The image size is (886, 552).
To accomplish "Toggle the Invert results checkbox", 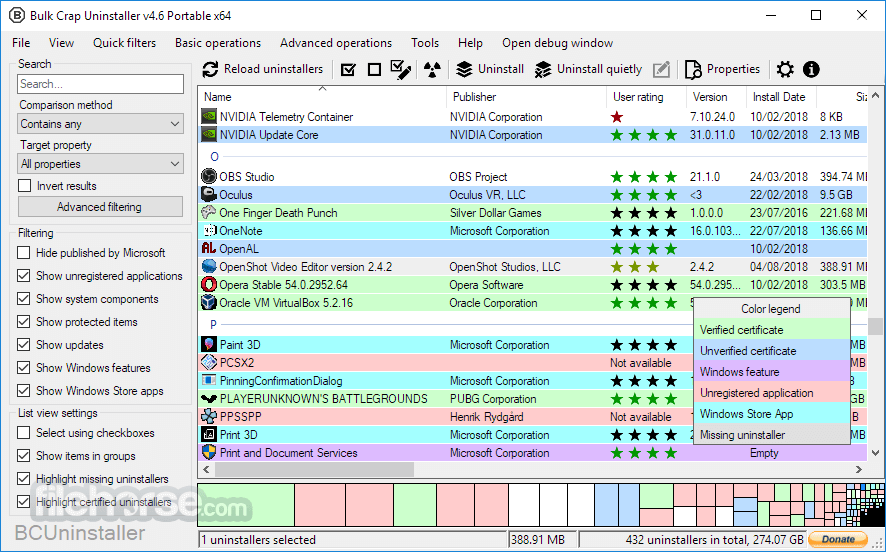I will coord(24,186).
